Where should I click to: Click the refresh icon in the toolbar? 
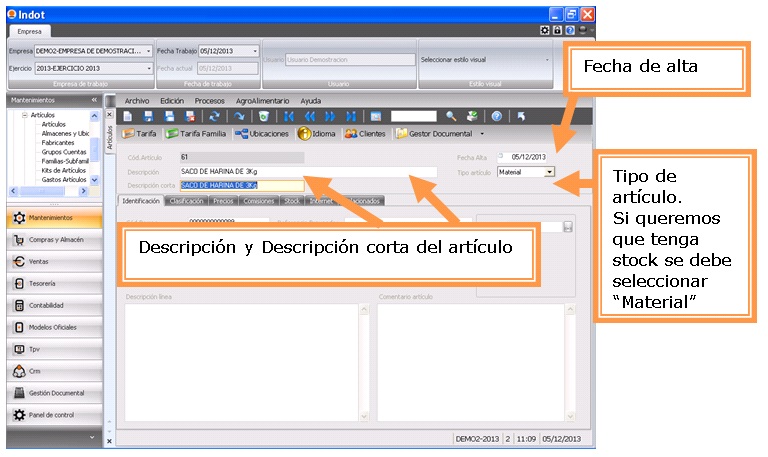click(x=212, y=117)
